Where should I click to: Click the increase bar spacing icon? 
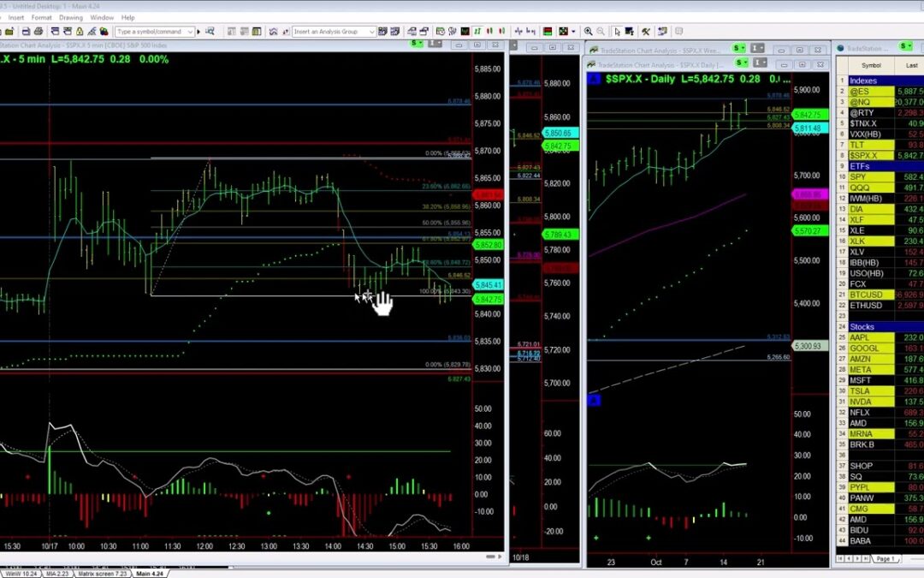point(531,32)
